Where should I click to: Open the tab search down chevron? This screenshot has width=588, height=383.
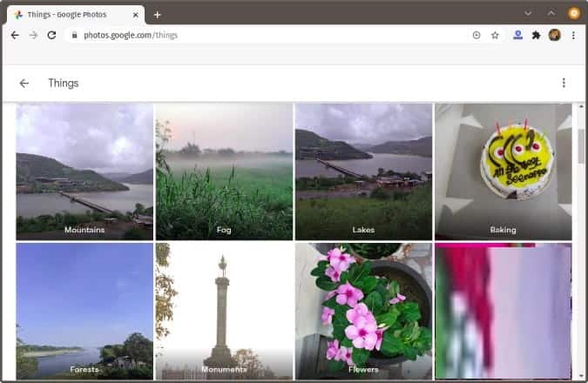point(528,13)
